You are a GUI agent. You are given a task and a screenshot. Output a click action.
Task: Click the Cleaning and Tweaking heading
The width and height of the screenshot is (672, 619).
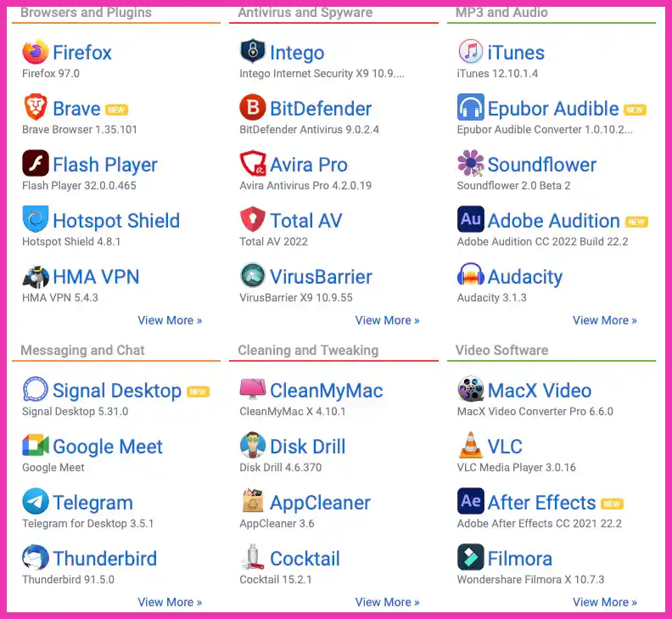coord(308,350)
